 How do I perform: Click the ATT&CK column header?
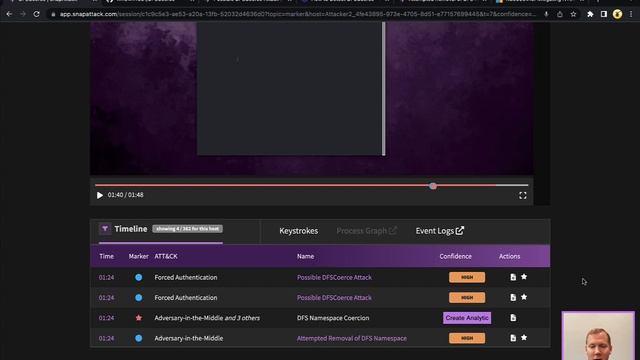pyautogui.click(x=166, y=256)
